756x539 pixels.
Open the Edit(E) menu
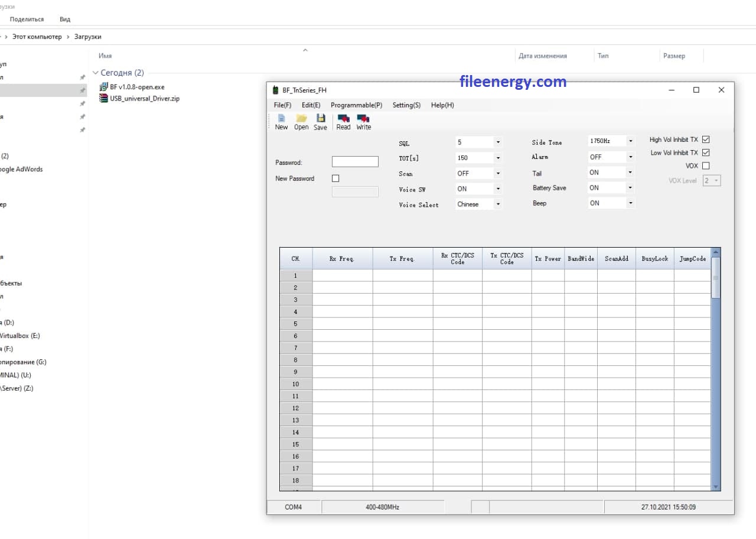311,105
